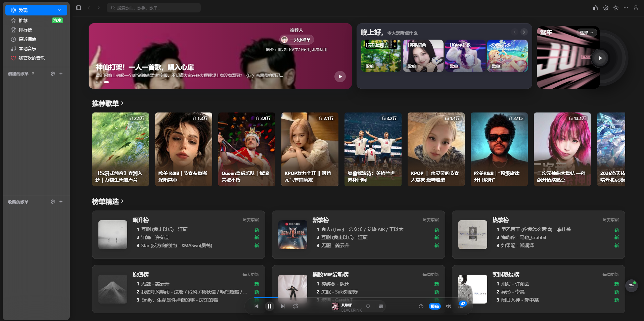644x321 pixels.
Task: Open the 实时热度榜 chart title
Action: tap(506, 275)
